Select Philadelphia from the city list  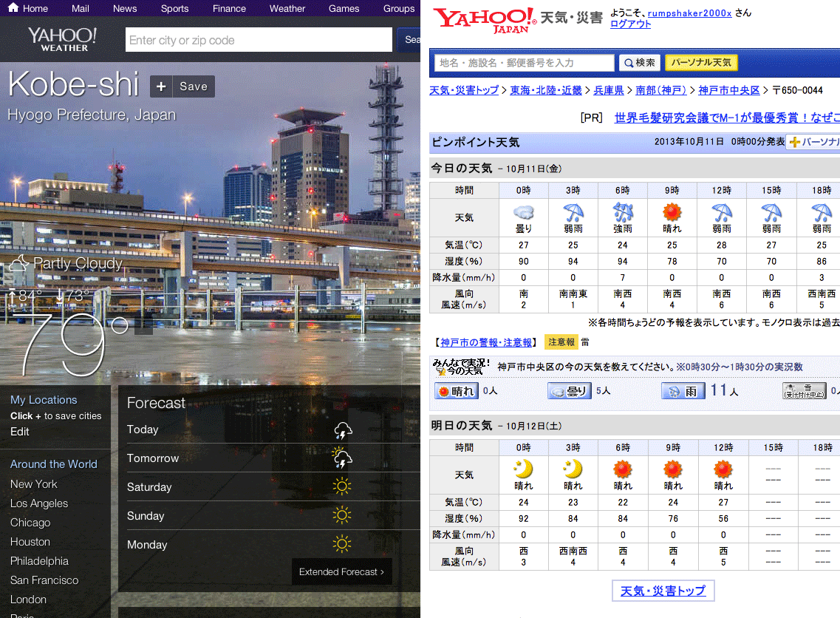click(40, 561)
